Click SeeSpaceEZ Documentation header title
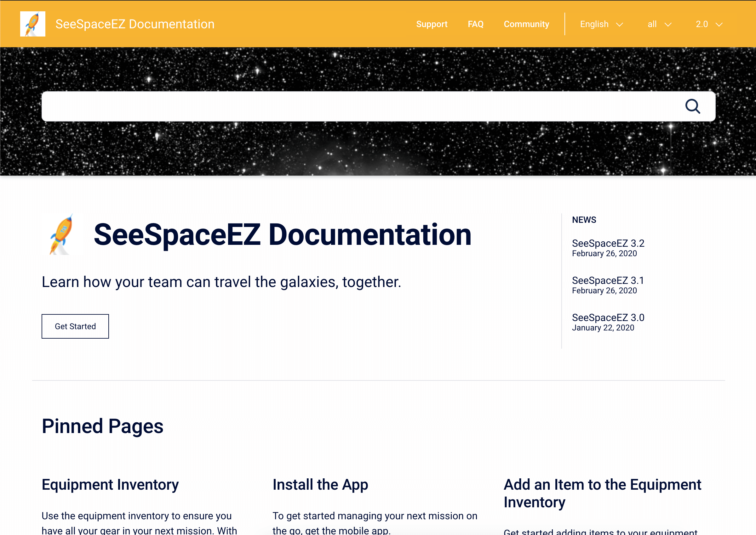 135,24
